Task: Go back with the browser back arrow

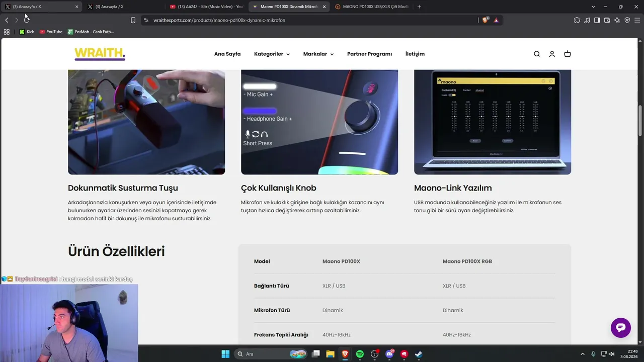Action: tap(7, 20)
